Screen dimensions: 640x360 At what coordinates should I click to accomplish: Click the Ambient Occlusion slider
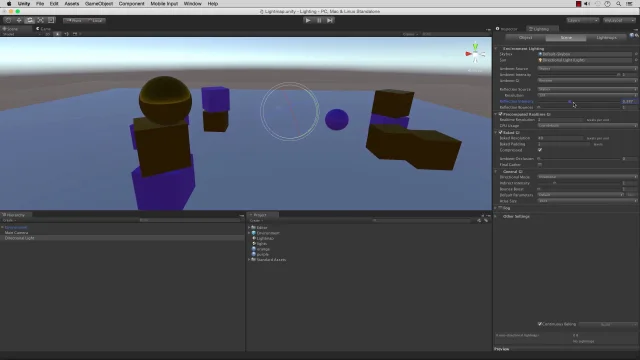[x=579, y=158]
